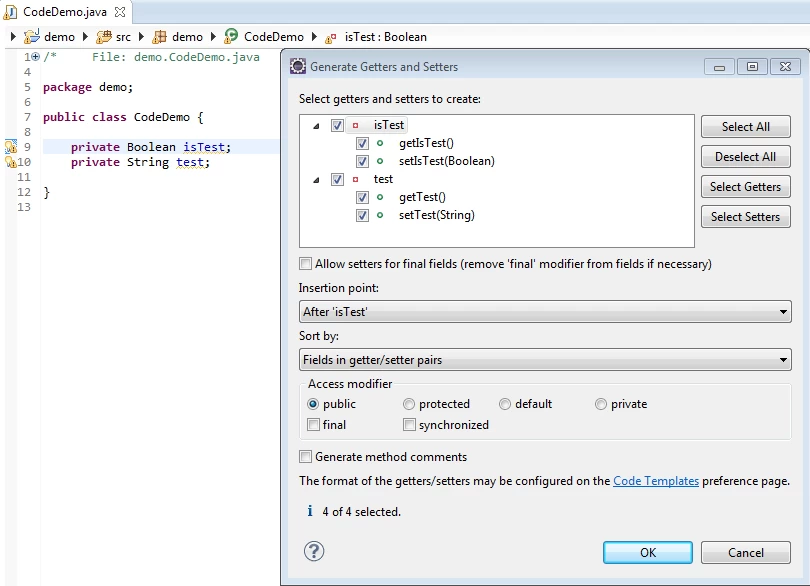
Task: Click the Select Setters button
Action: coord(745,217)
